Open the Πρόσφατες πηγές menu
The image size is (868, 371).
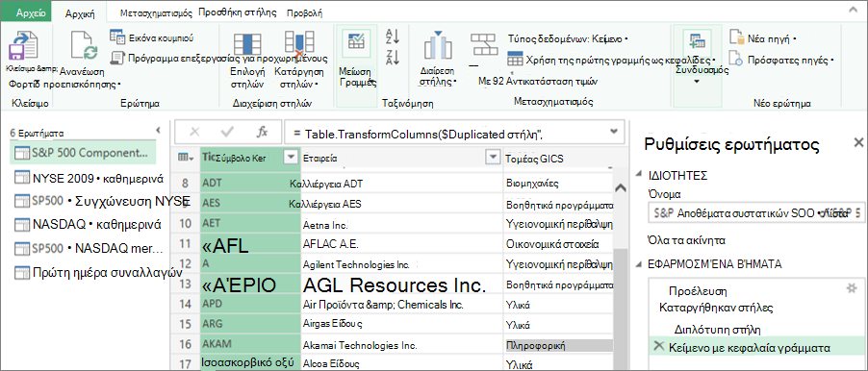tap(780, 60)
